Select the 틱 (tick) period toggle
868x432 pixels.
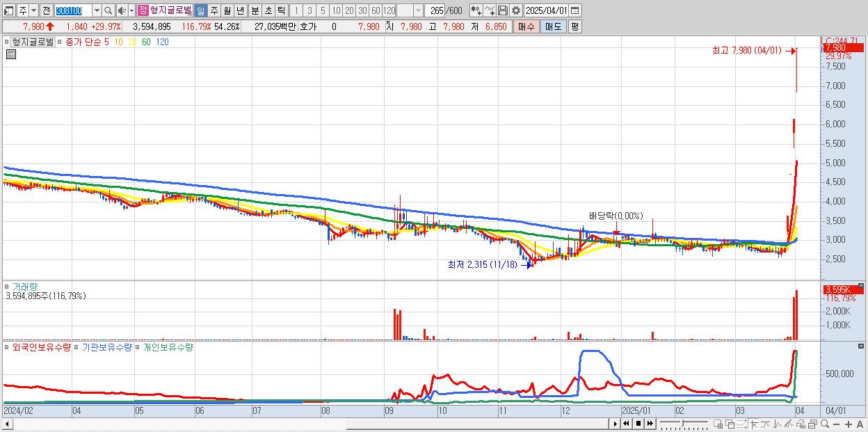click(x=281, y=10)
